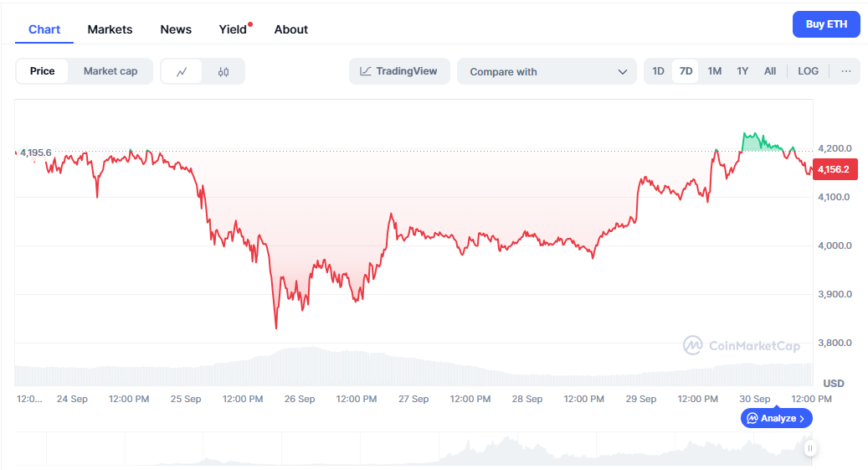Select the 1D time range
Image resolution: width=868 pixels, height=470 pixels.
658,71
